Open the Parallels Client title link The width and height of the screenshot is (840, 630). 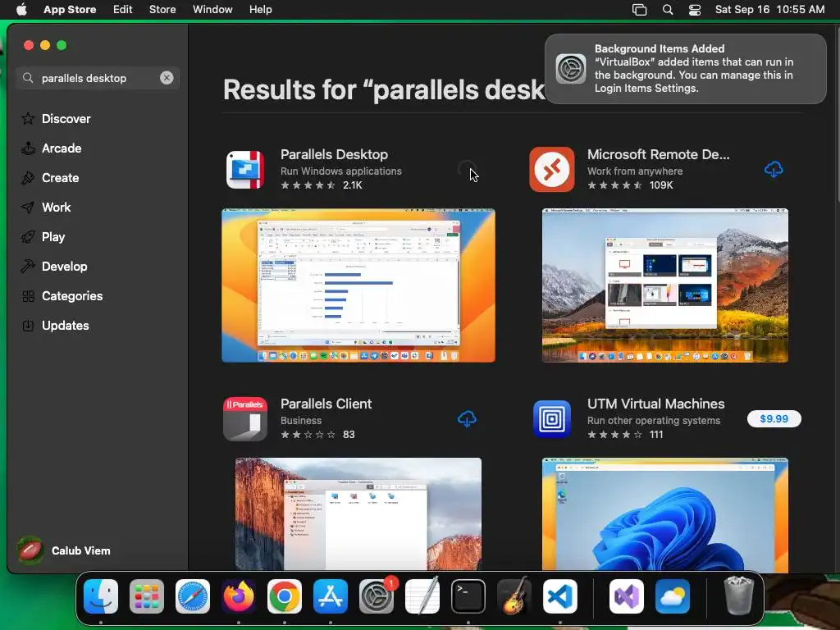coord(326,404)
